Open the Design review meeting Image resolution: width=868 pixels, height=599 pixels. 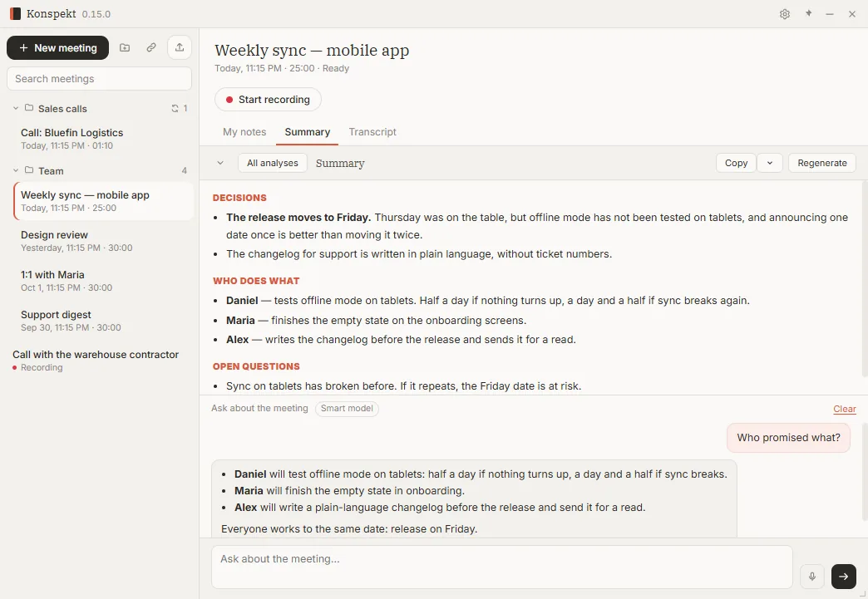pyautogui.click(x=103, y=241)
